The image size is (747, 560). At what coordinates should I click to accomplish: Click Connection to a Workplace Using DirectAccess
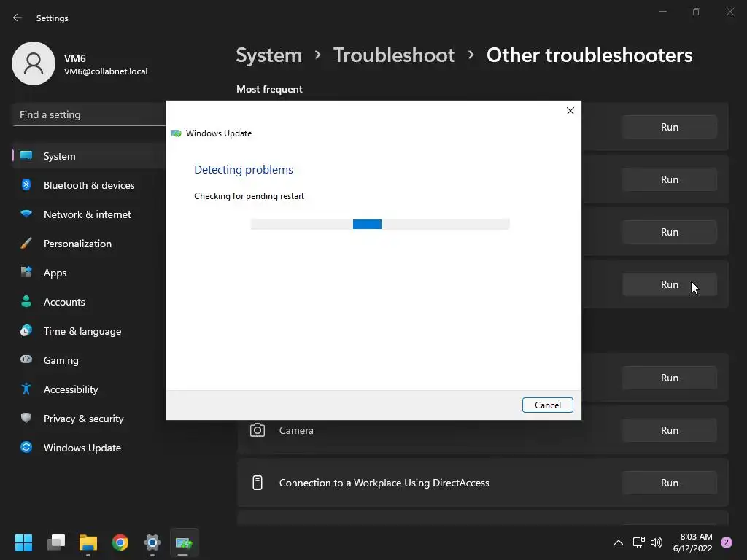coord(384,483)
